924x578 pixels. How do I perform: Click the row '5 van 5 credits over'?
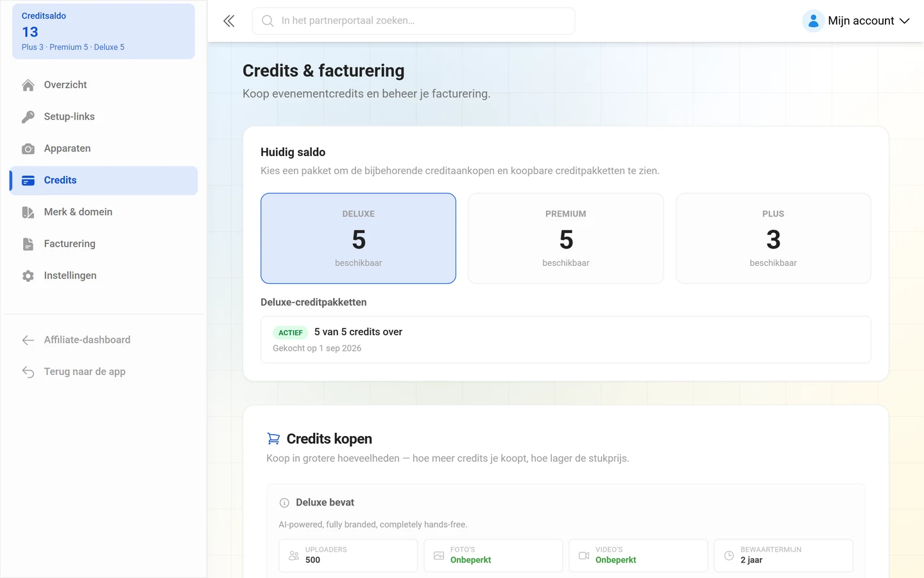tap(566, 340)
